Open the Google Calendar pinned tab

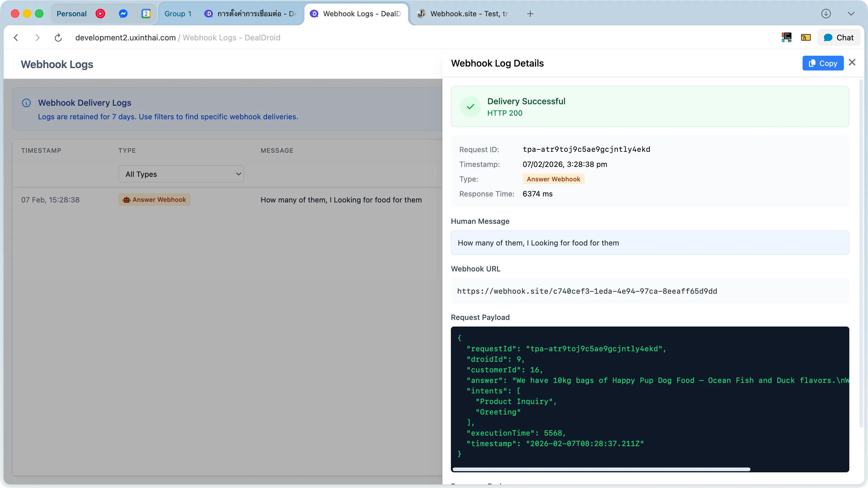[x=146, y=14]
